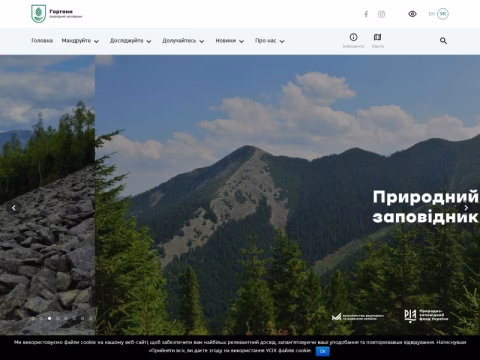Click the Горгани reserve logo
The height and width of the screenshot is (360, 480).
(56, 14)
